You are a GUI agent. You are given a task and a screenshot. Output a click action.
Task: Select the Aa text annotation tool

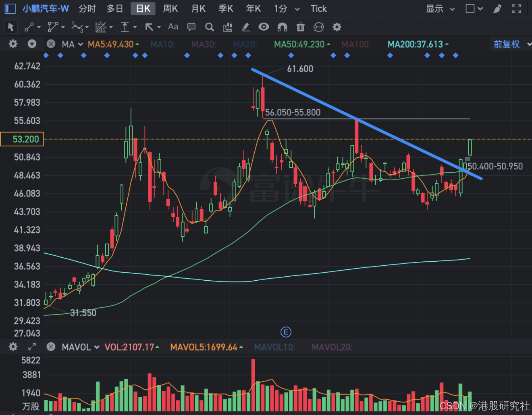point(173,27)
